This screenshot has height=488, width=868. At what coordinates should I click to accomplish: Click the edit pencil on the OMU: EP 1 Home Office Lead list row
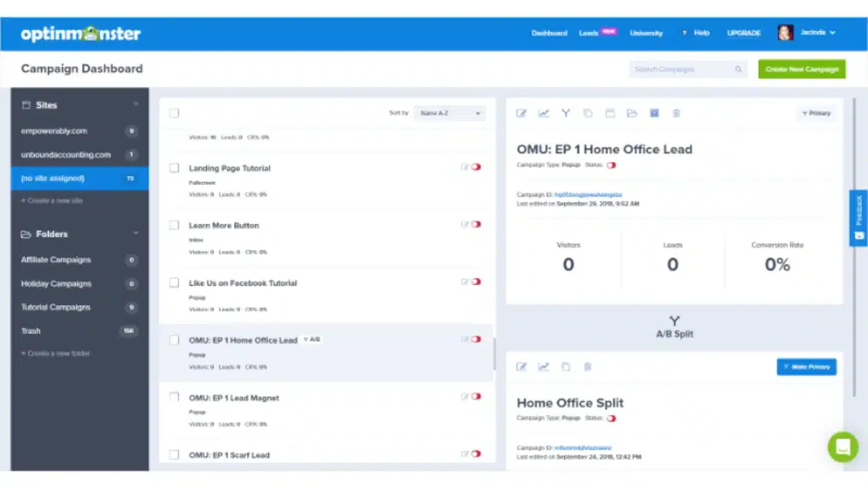coord(465,339)
